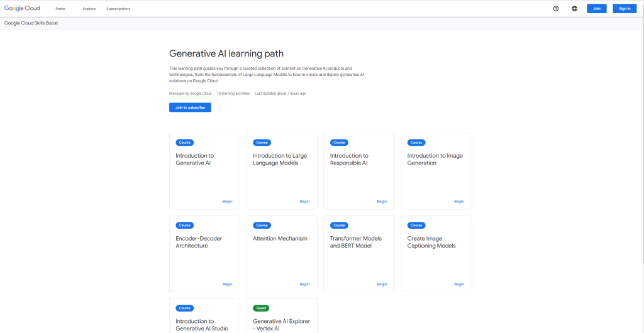This screenshot has width=644, height=333.
Task: Open Introduction to Generative AI title
Action: (x=195, y=159)
